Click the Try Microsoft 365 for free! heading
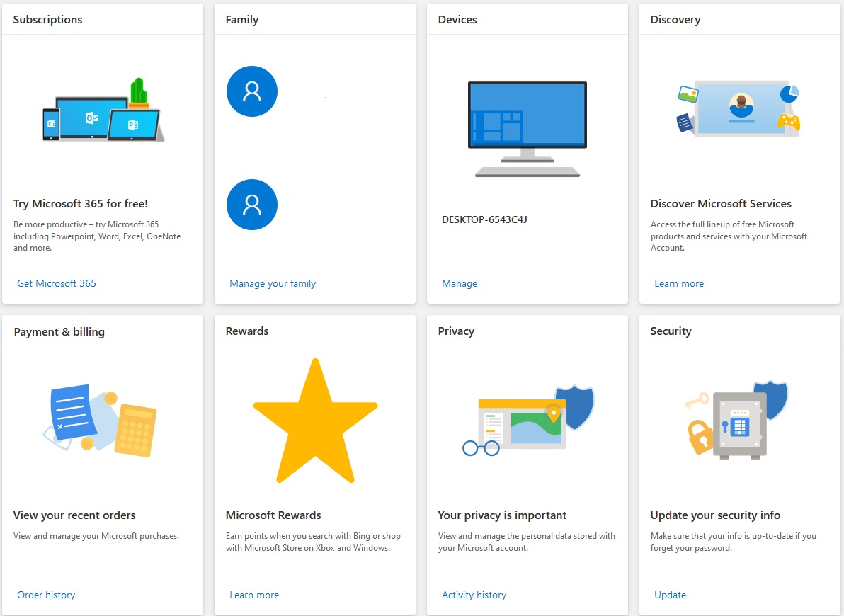844x616 pixels. (x=80, y=203)
